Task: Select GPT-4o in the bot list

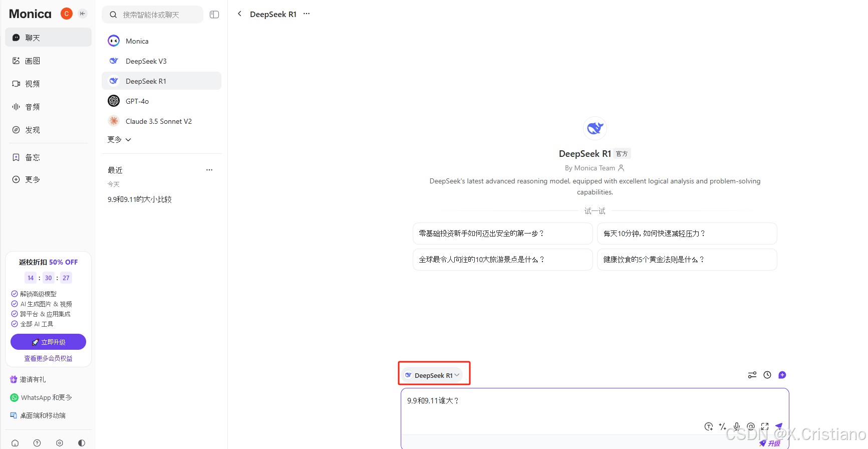Action: coord(161,101)
